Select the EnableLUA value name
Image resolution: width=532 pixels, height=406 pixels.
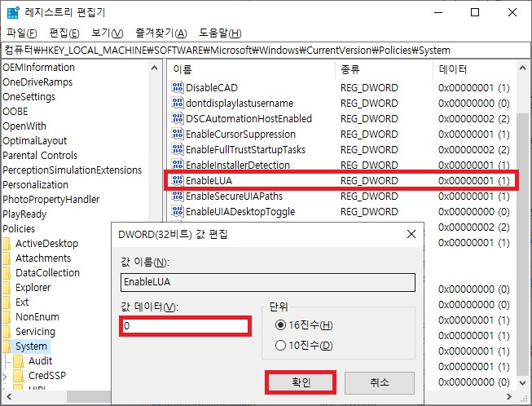(x=209, y=181)
